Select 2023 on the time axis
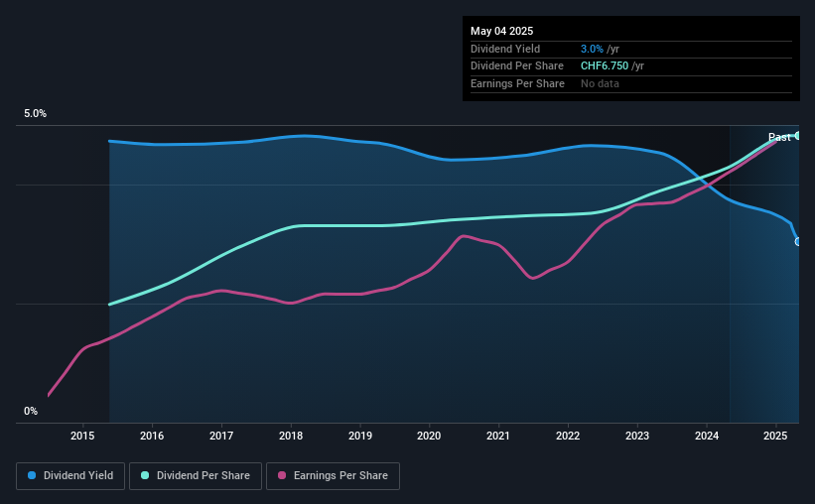Image resolution: width=815 pixels, height=504 pixels. (637, 437)
